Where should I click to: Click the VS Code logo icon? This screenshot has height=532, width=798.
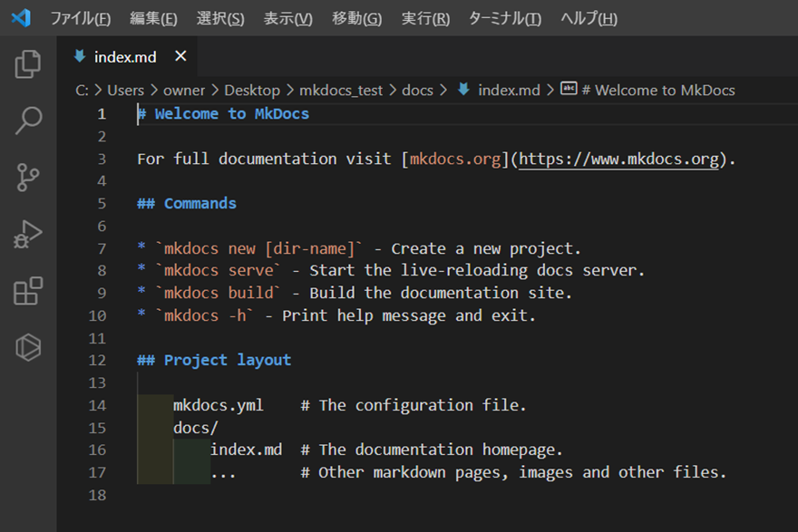coord(21,18)
